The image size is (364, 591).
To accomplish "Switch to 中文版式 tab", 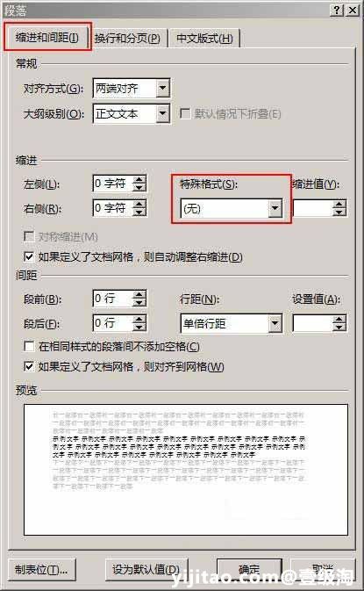I will pos(204,39).
